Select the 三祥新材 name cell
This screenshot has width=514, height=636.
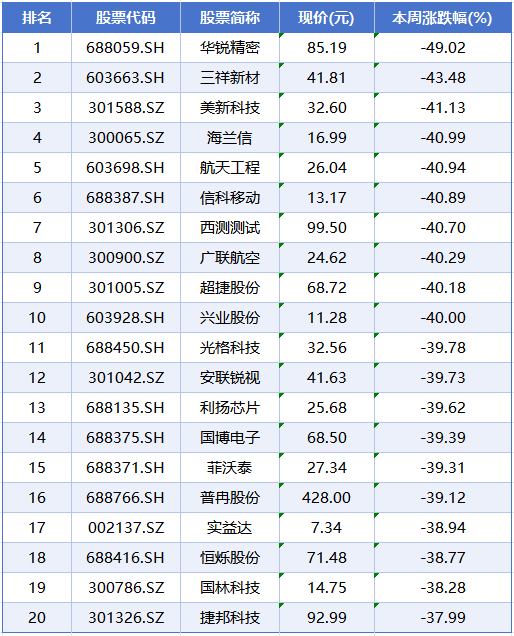[x=230, y=78]
